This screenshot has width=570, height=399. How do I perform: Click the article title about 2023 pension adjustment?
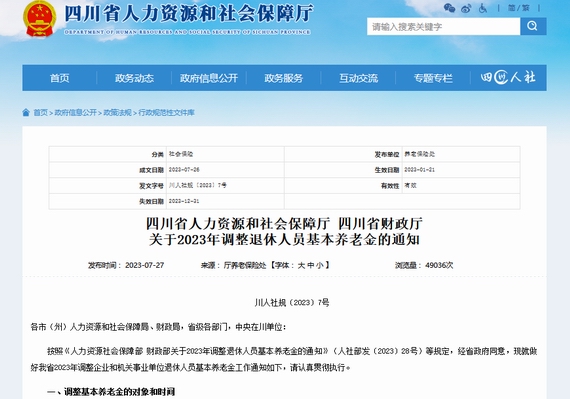(284, 231)
